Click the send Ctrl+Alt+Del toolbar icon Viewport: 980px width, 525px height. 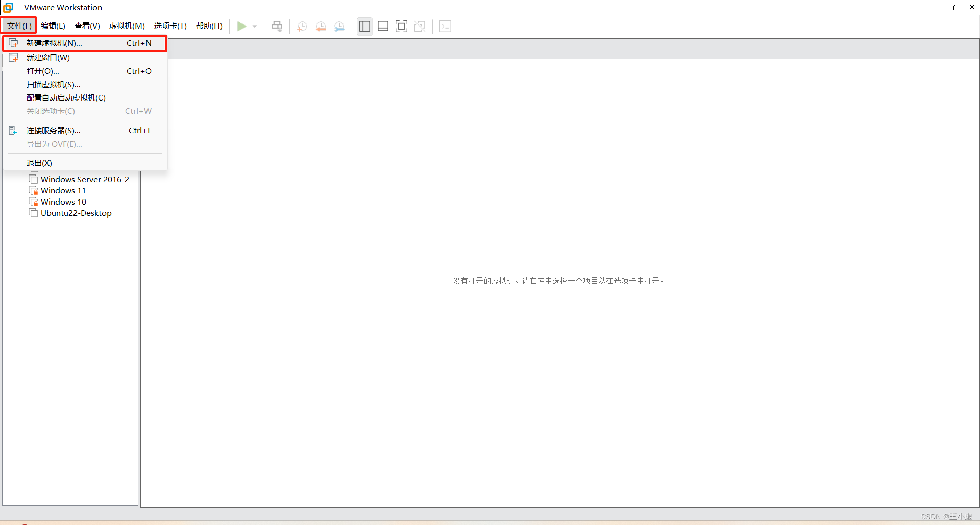click(x=277, y=26)
